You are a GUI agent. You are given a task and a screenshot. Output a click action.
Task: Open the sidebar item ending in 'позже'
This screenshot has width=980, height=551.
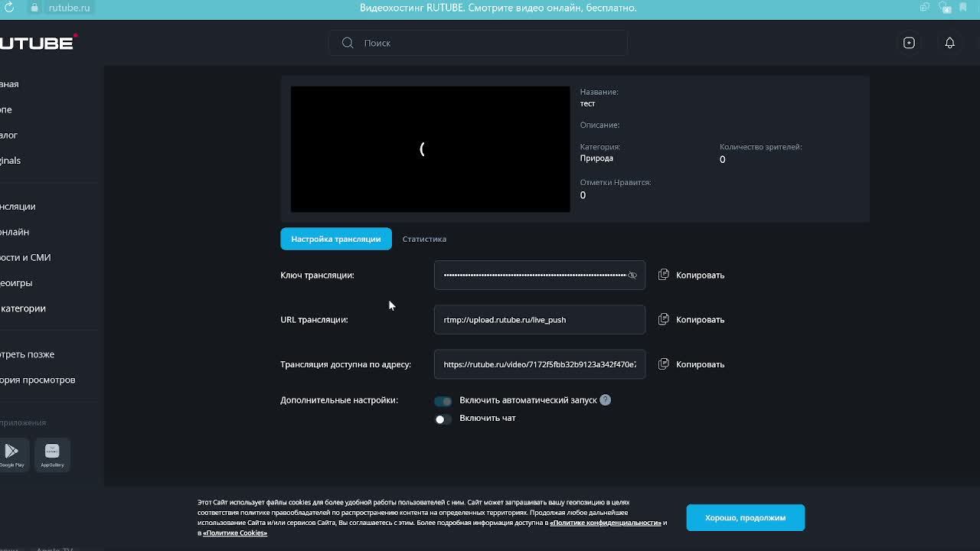tap(28, 354)
